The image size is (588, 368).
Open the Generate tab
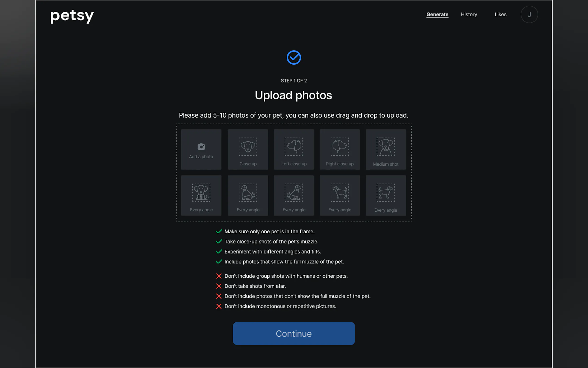[x=437, y=14]
